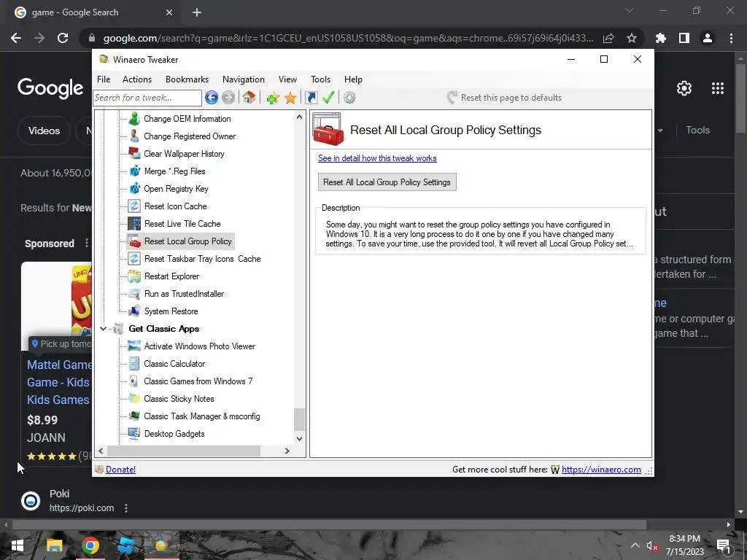Image resolution: width=747 pixels, height=560 pixels.
Task: Select Reset Taskbar Tray Icons Cache
Action: [203, 259]
